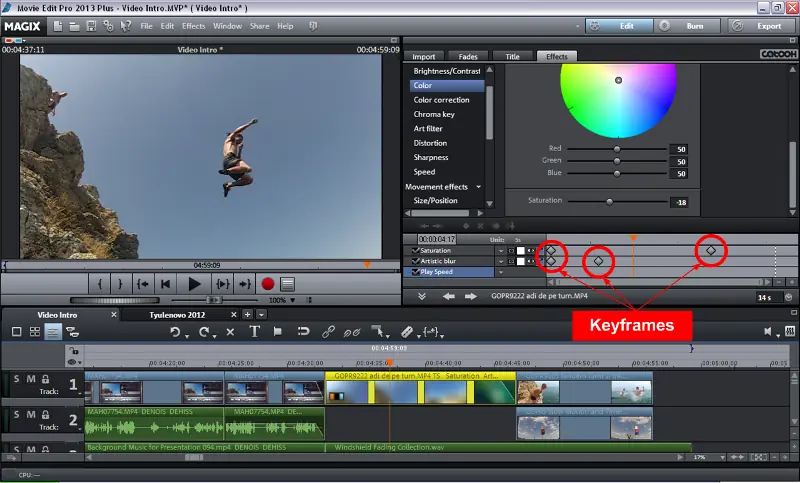Collapse keyframe animation with double chevron
The image size is (800, 483).
(421, 296)
